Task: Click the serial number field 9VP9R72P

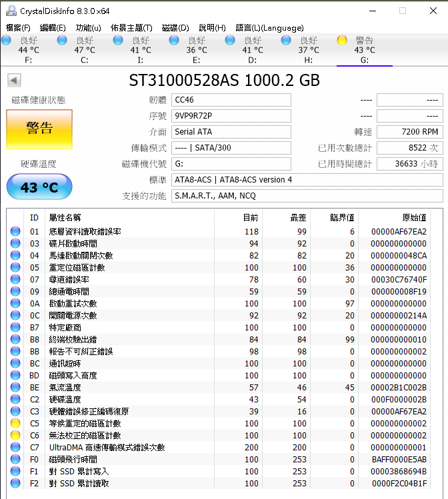Action: 231,116
